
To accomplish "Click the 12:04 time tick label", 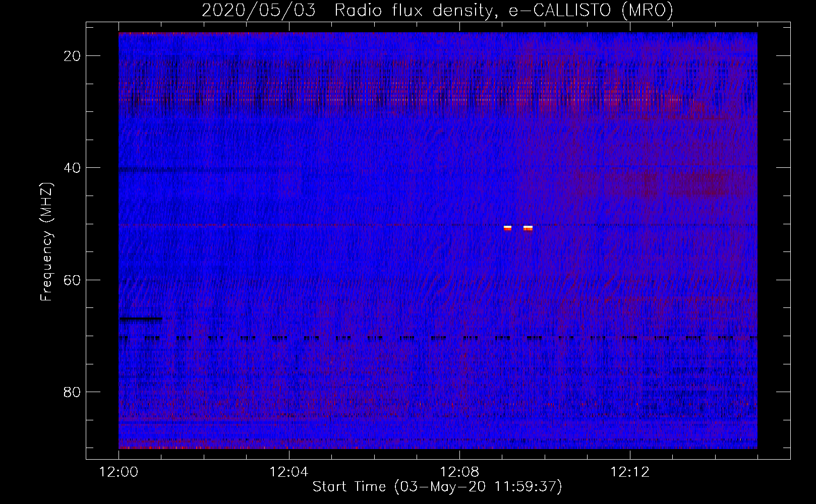I will (289, 472).
